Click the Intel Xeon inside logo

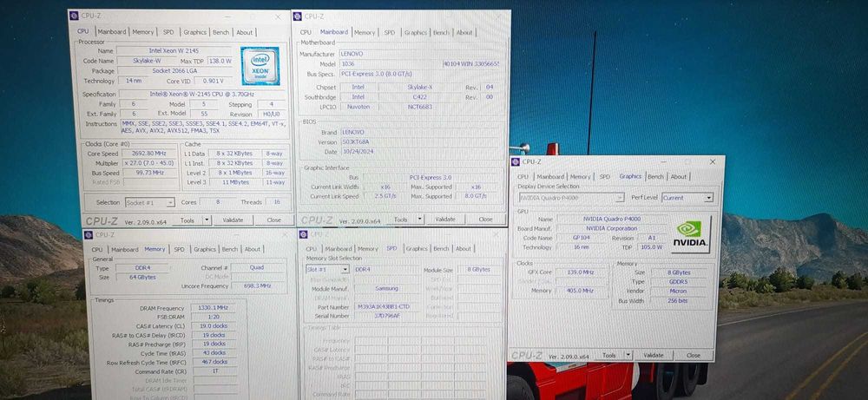tap(260, 66)
